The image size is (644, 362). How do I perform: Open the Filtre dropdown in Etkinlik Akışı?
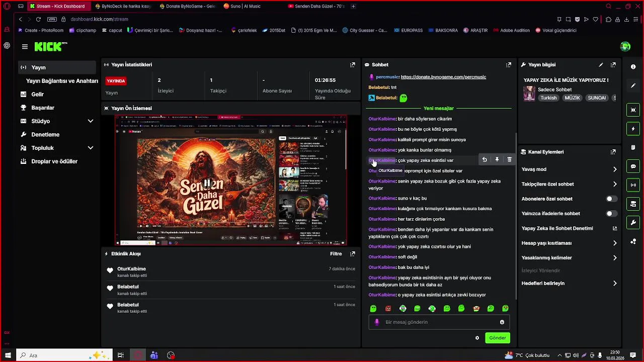336,254
